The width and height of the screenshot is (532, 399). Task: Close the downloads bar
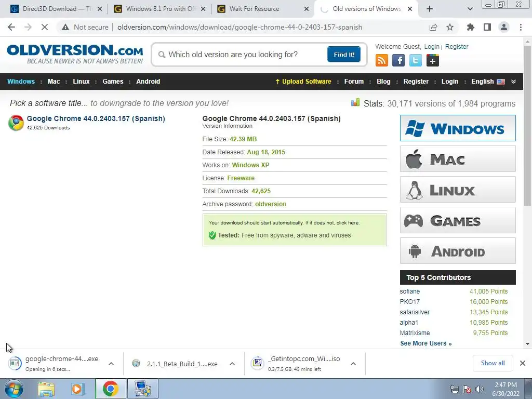click(x=523, y=363)
